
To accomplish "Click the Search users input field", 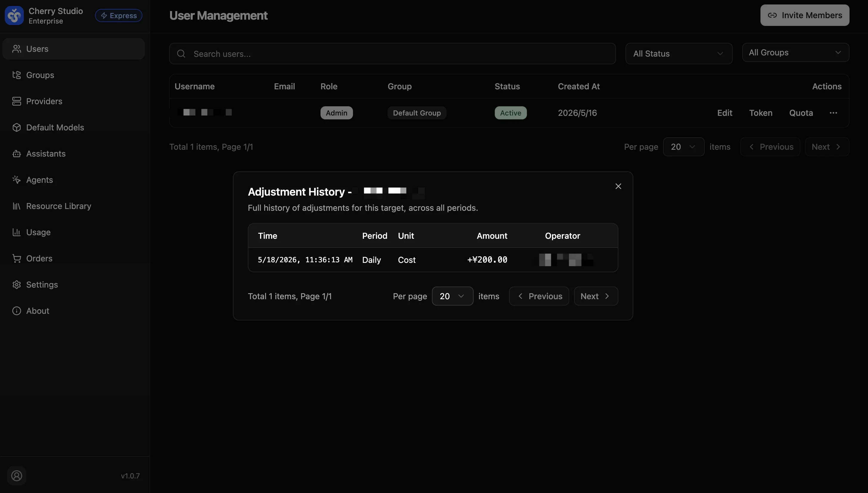I will click(x=392, y=54).
